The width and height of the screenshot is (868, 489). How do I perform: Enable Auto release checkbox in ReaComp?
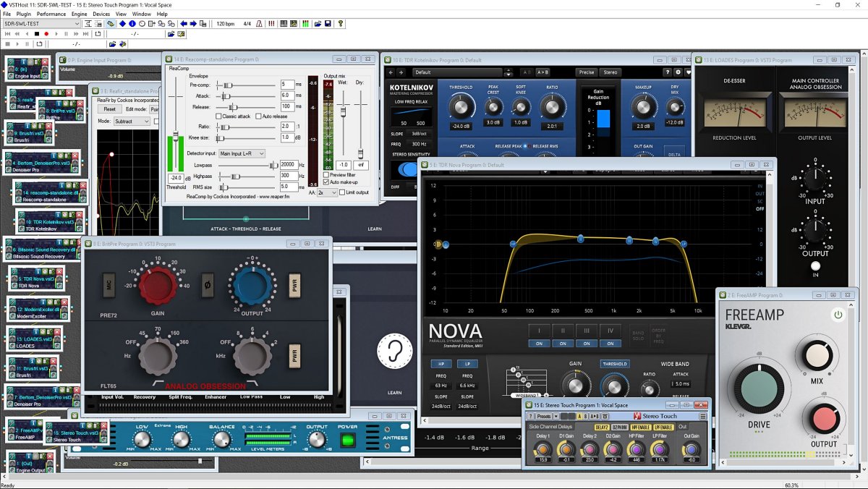point(258,116)
